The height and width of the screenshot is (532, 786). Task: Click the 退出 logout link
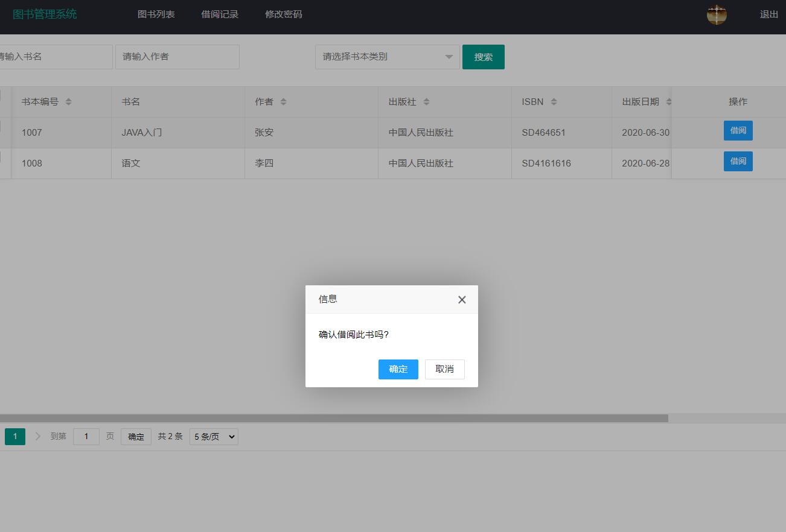tap(768, 14)
